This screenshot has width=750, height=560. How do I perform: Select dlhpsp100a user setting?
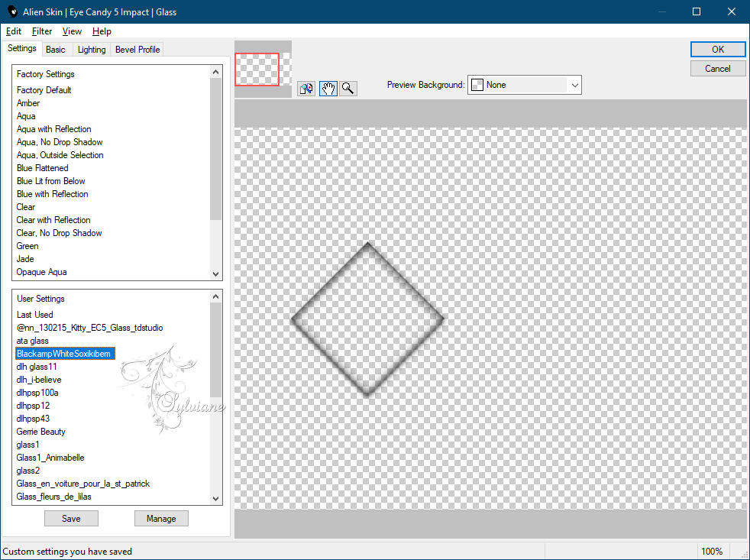tap(37, 391)
